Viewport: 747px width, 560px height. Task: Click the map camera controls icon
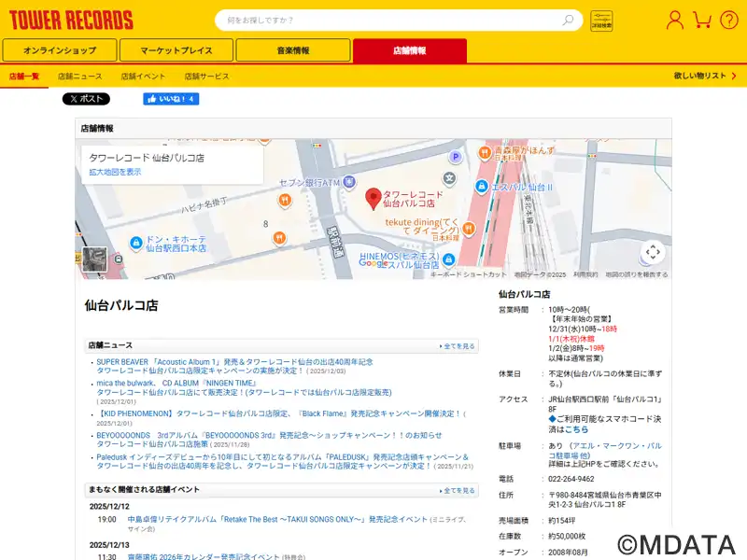click(653, 252)
